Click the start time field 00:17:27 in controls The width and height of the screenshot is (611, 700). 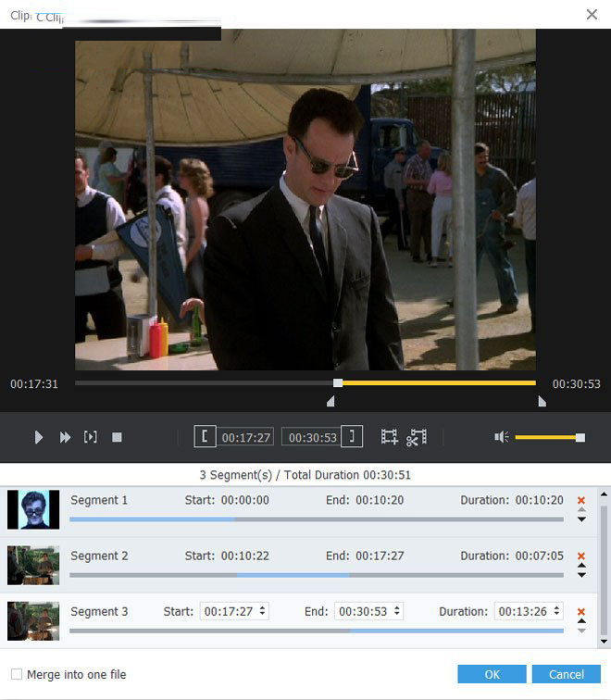click(246, 437)
